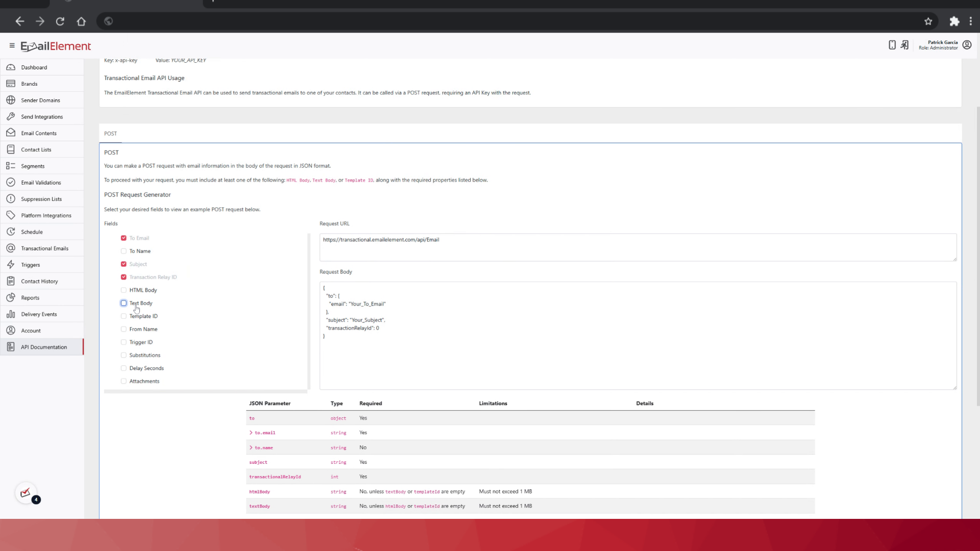The image size is (980, 551).
Task: Enable the Substitutions checkbox
Action: point(124,355)
